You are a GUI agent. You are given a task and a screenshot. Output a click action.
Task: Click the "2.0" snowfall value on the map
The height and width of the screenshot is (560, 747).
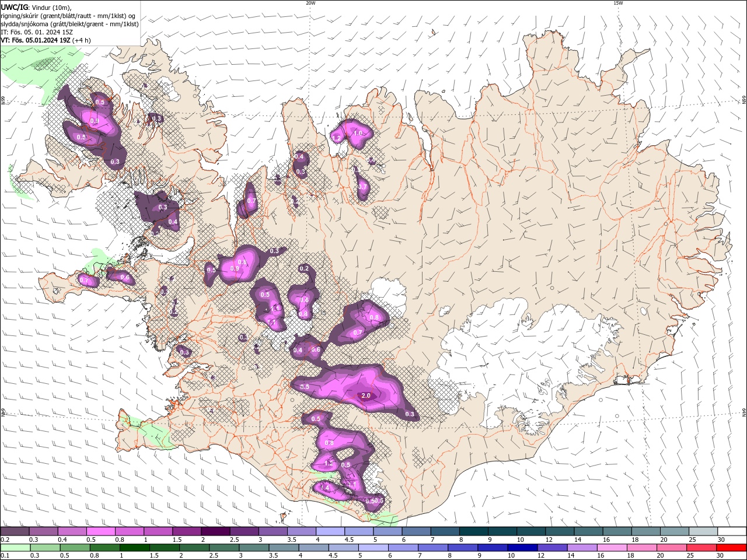coord(366,395)
